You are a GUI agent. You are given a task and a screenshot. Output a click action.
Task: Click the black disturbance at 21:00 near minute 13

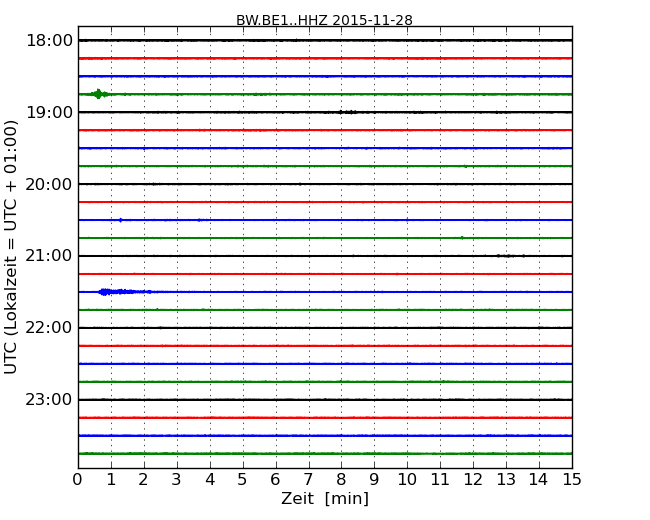pyautogui.click(x=510, y=256)
